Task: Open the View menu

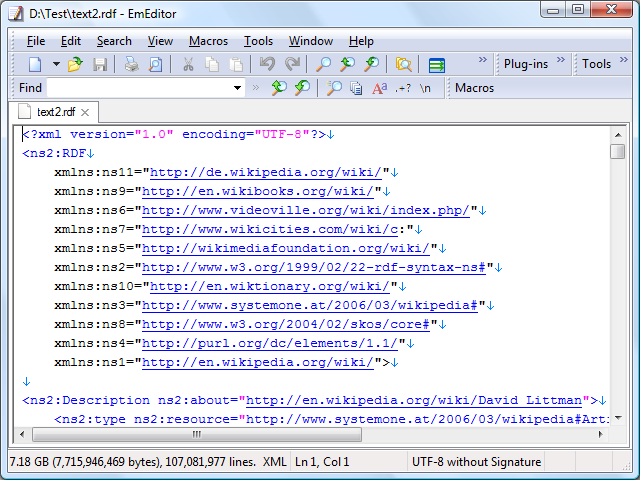Action: [x=160, y=41]
